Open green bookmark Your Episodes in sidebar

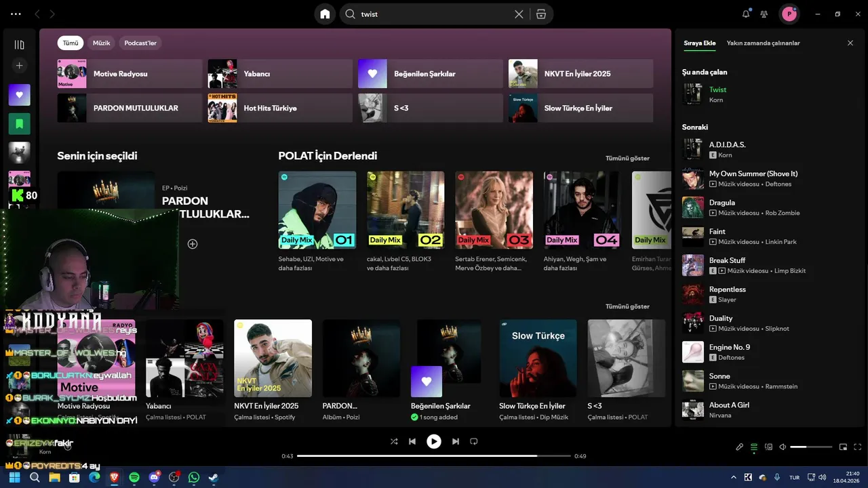(x=19, y=124)
